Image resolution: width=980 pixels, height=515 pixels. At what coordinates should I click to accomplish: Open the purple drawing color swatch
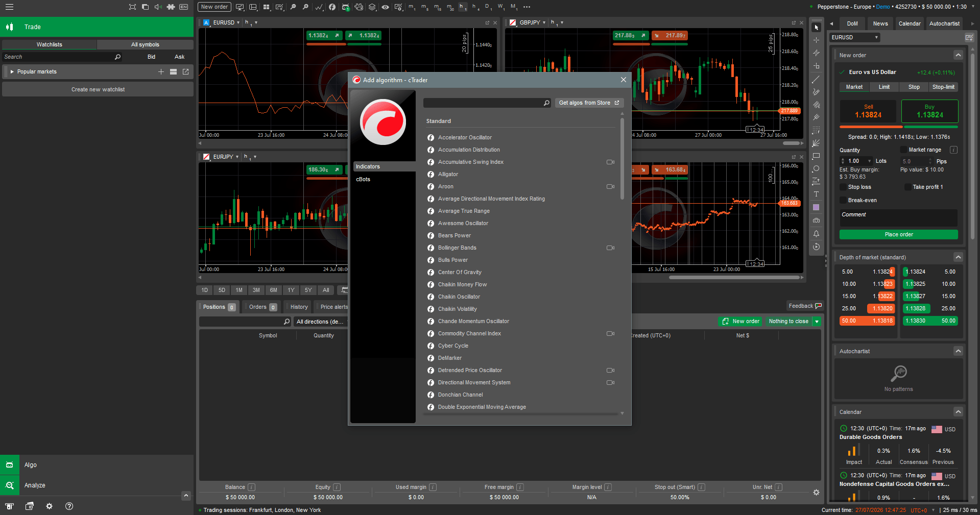pos(816,207)
